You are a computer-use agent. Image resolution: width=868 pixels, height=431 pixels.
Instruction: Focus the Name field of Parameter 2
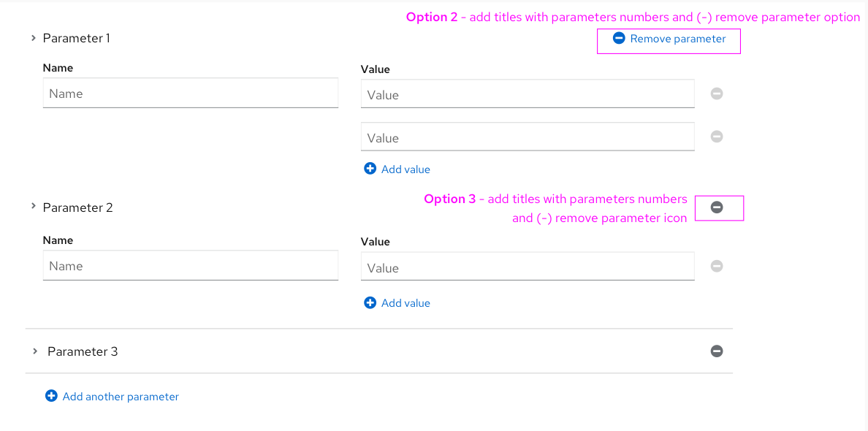(190, 266)
